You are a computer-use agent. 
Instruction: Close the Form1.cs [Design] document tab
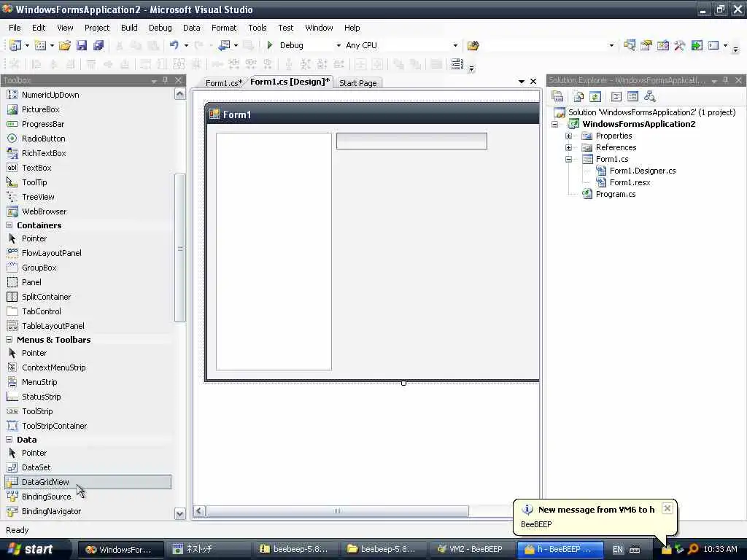[533, 82]
